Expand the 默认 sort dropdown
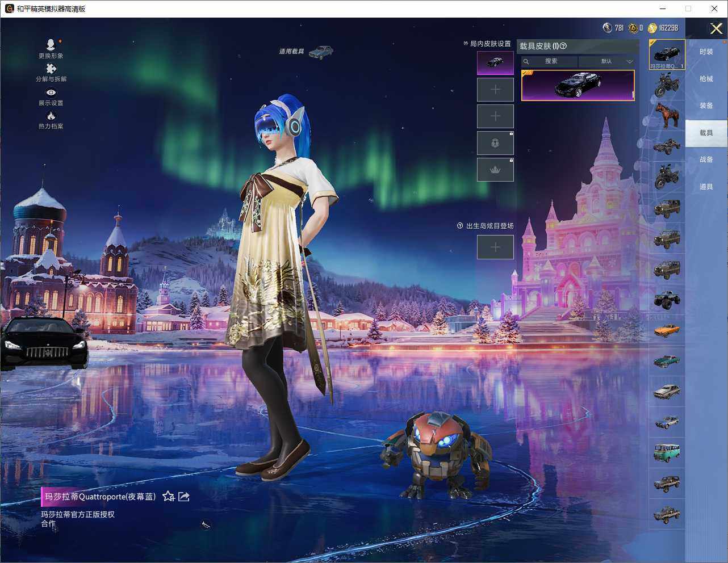 (606, 61)
